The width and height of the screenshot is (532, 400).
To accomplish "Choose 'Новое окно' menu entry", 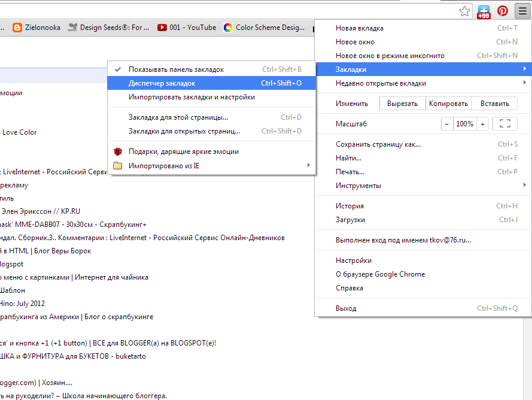I will (x=422, y=42).
